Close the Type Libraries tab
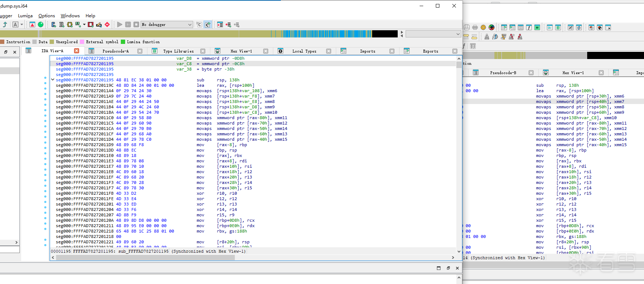644x284 pixels. point(203,51)
